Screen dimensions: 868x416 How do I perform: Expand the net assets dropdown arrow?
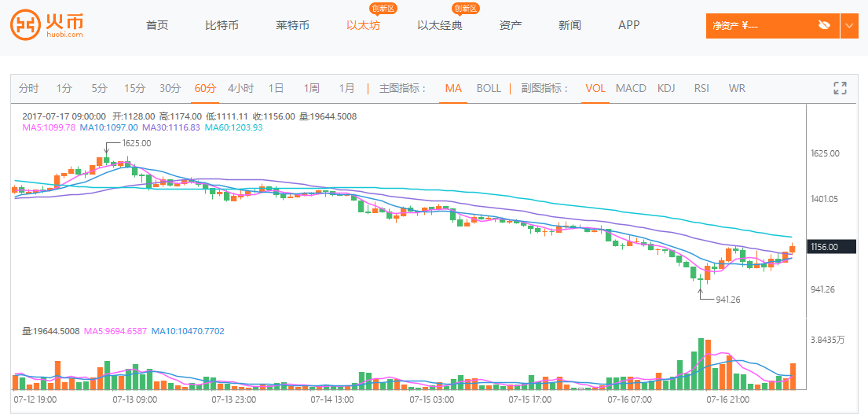[x=849, y=25]
